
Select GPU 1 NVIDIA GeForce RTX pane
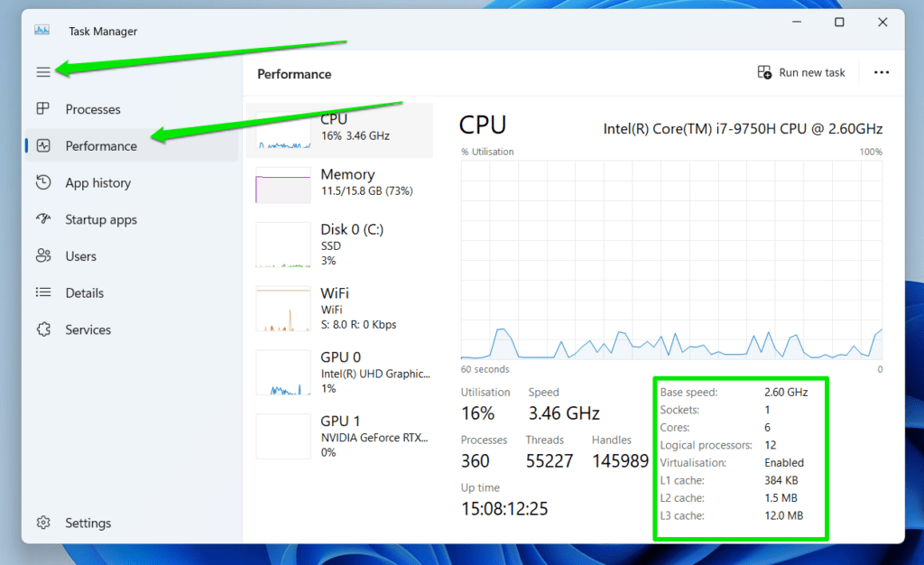[x=340, y=435]
